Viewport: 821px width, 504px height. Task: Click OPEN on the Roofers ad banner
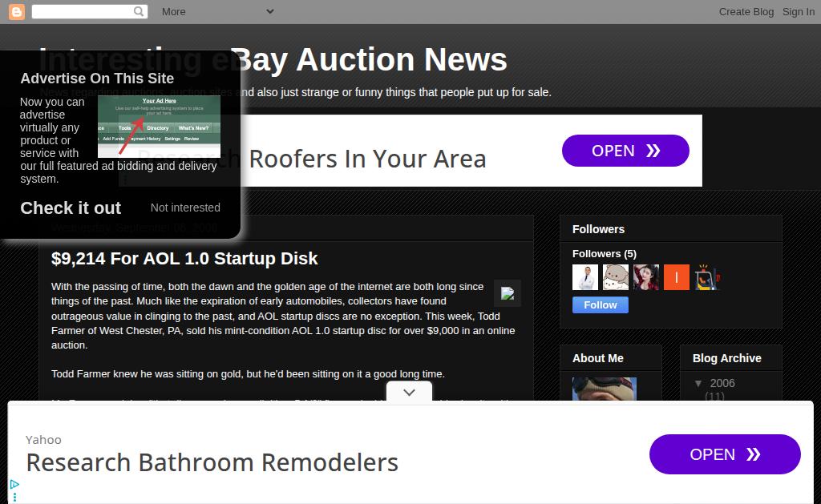point(625,151)
